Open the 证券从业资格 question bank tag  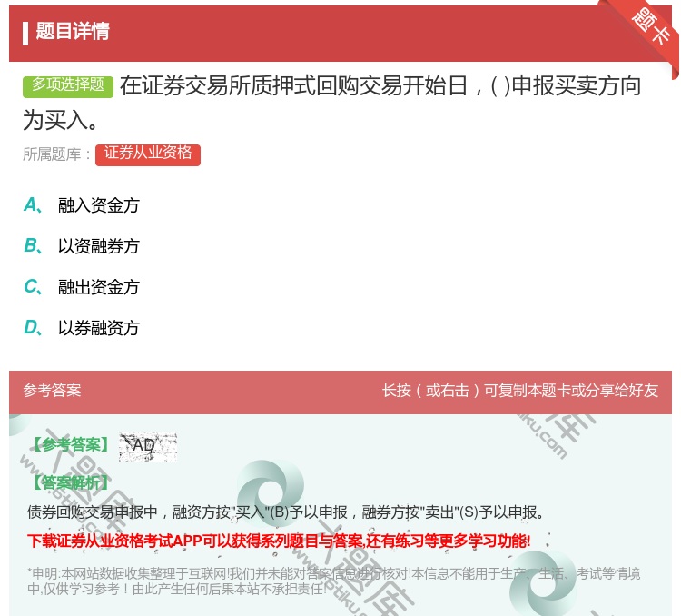coord(148,154)
